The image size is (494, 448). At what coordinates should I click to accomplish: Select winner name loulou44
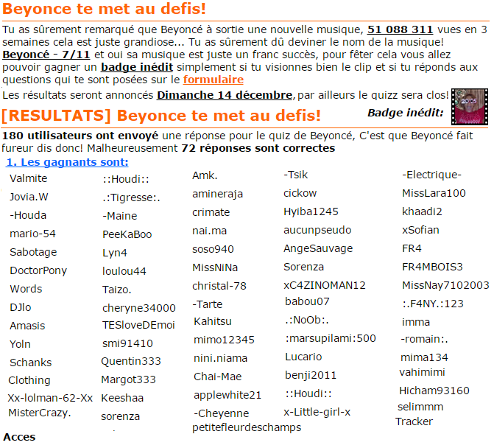point(124,271)
